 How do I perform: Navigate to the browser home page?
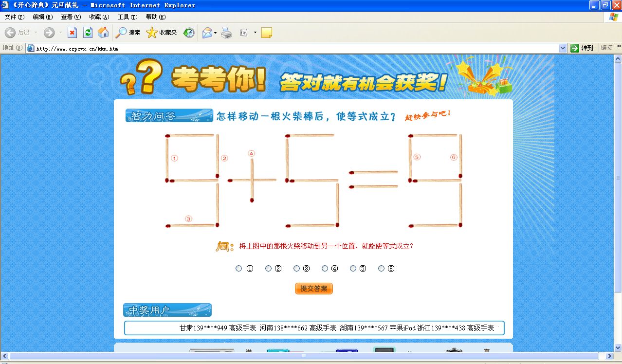coord(103,32)
